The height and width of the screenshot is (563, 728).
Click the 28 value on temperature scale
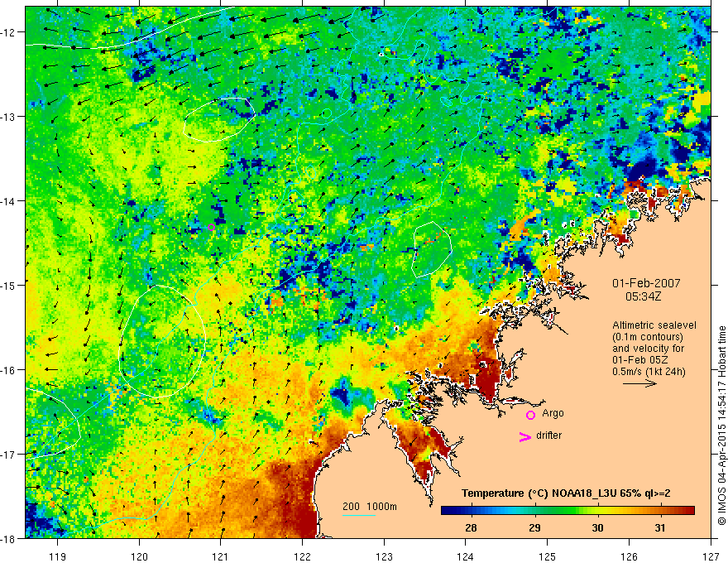(x=471, y=527)
